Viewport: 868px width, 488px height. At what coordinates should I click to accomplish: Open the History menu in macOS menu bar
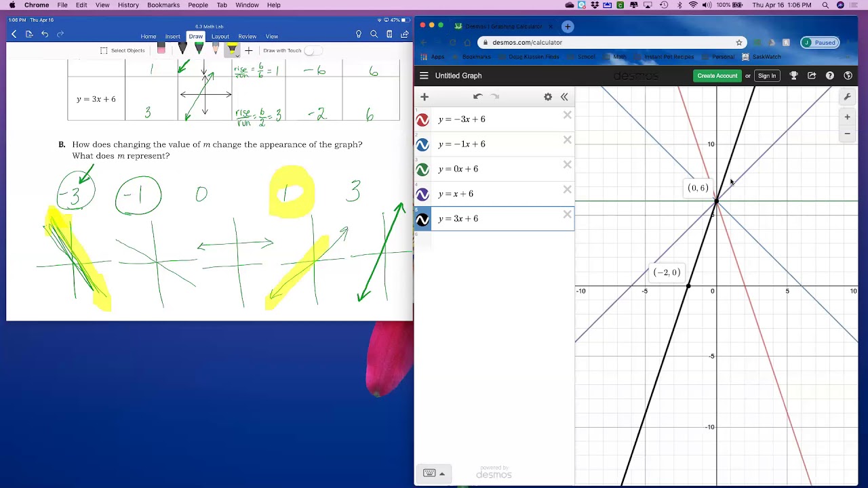point(128,5)
